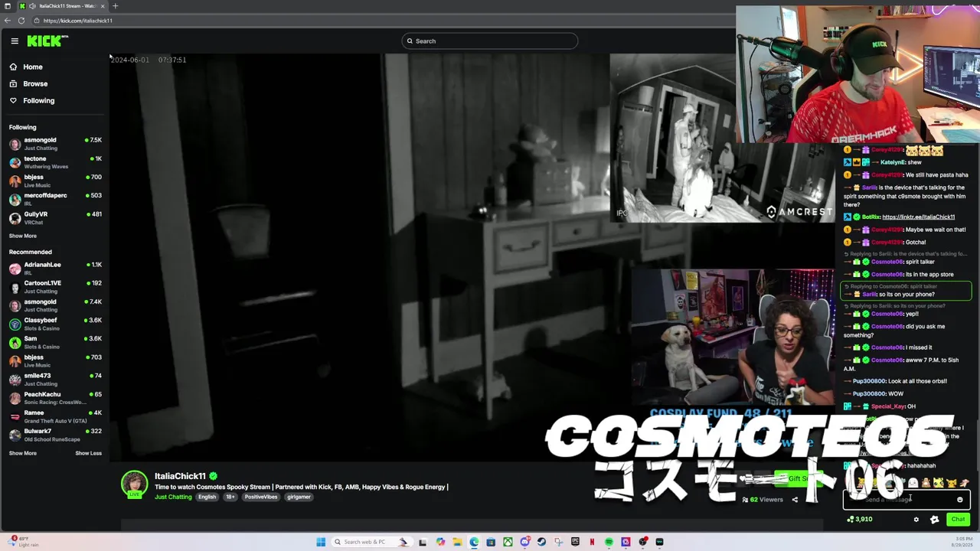Open Spotify from the taskbar
Image resolution: width=980 pixels, height=551 pixels.
tap(609, 542)
